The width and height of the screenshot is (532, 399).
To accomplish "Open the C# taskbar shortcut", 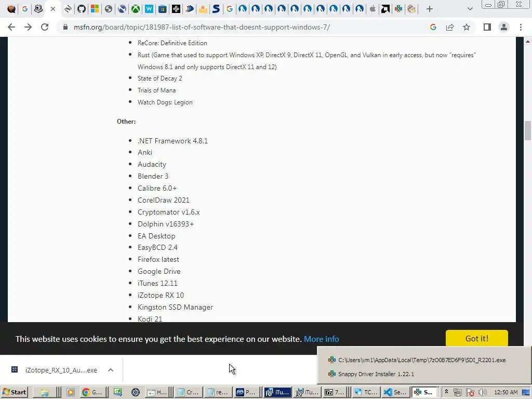I will tap(118, 392).
